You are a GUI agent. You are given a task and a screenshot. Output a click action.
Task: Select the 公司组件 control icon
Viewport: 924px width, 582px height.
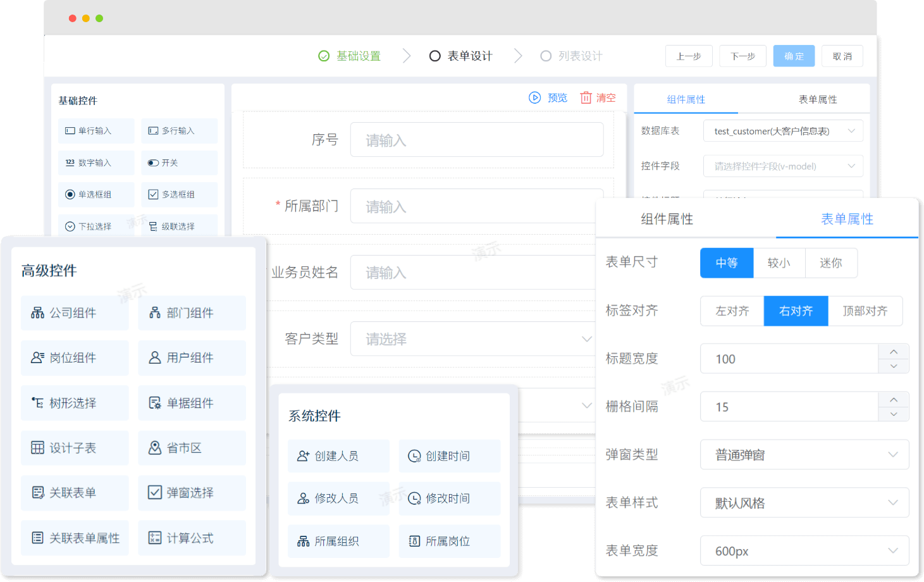(37, 313)
